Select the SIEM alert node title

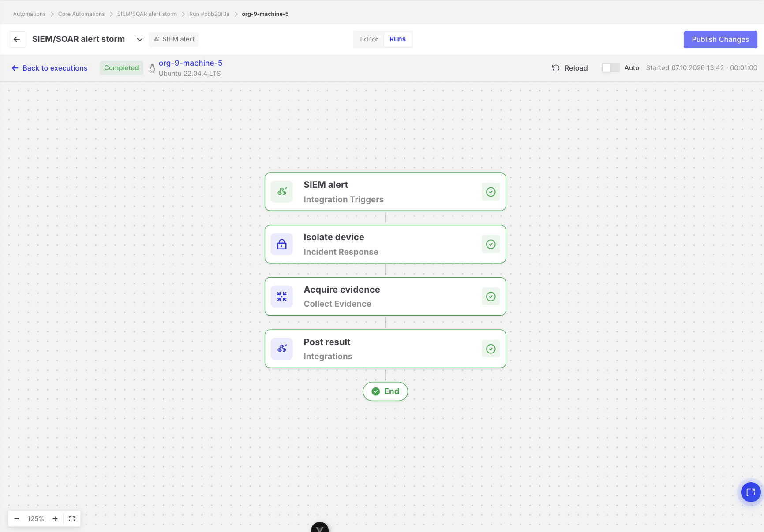pos(326,185)
